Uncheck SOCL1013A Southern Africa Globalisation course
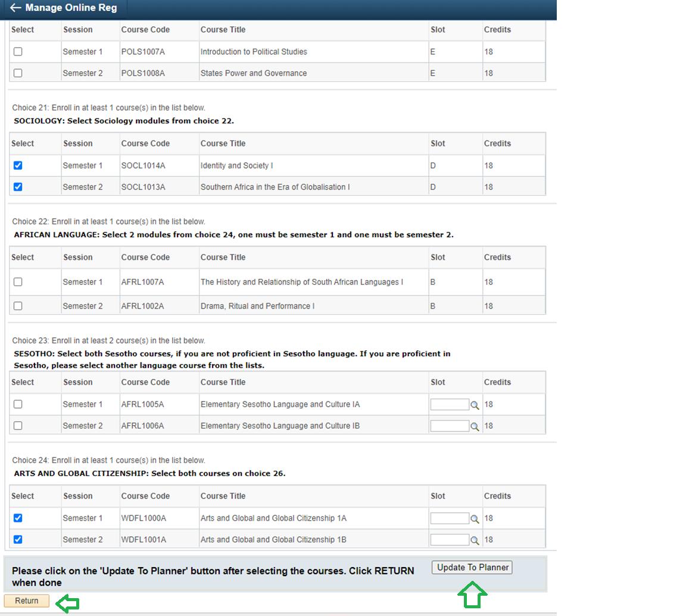The width and height of the screenshot is (686, 616). tap(18, 187)
